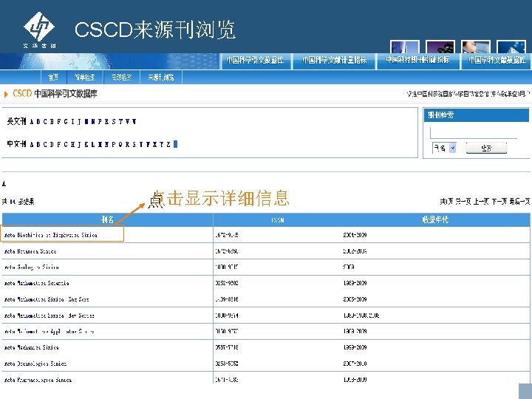Open Acta Oceanologica Sinica journal entry
The width and height of the screenshot is (532, 399).
pyautogui.click(x=35, y=364)
